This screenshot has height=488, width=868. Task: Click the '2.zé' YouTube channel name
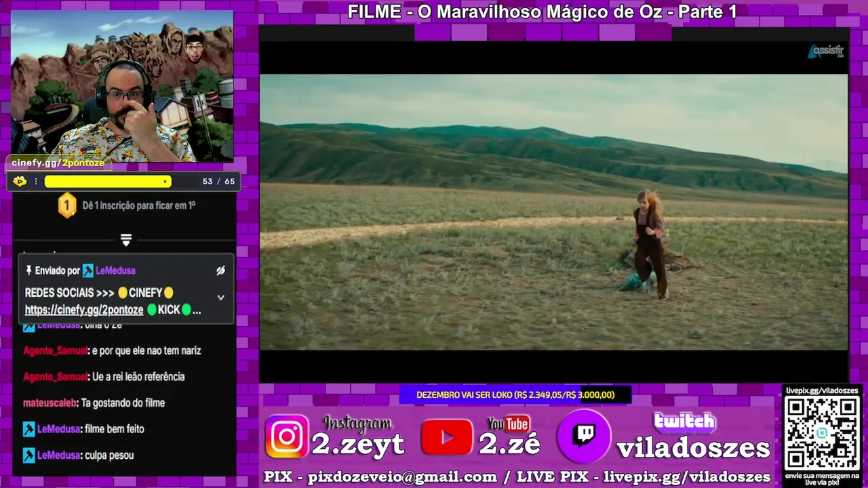[509, 445]
